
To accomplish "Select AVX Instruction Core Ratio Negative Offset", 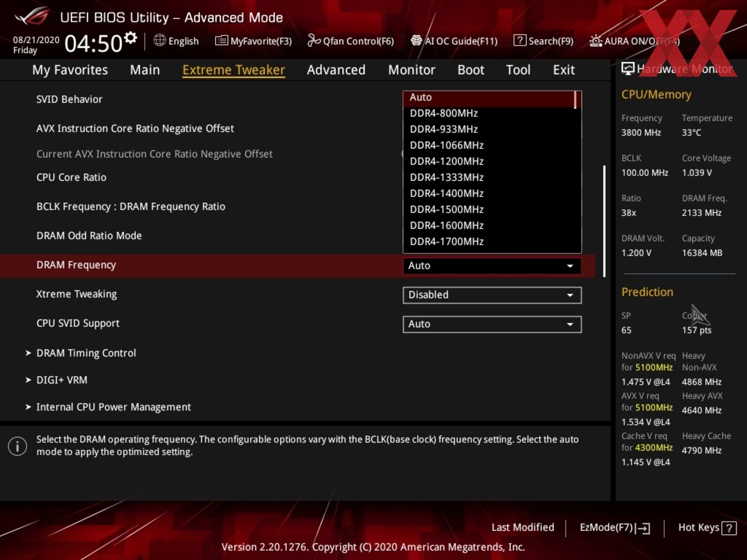I will (x=135, y=128).
